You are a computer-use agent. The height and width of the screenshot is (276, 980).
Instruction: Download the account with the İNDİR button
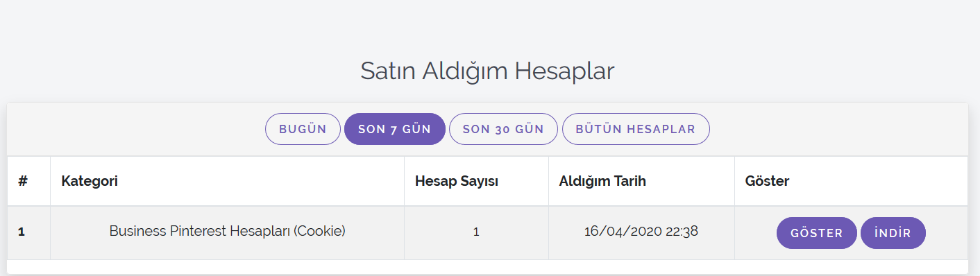pos(893,233)
